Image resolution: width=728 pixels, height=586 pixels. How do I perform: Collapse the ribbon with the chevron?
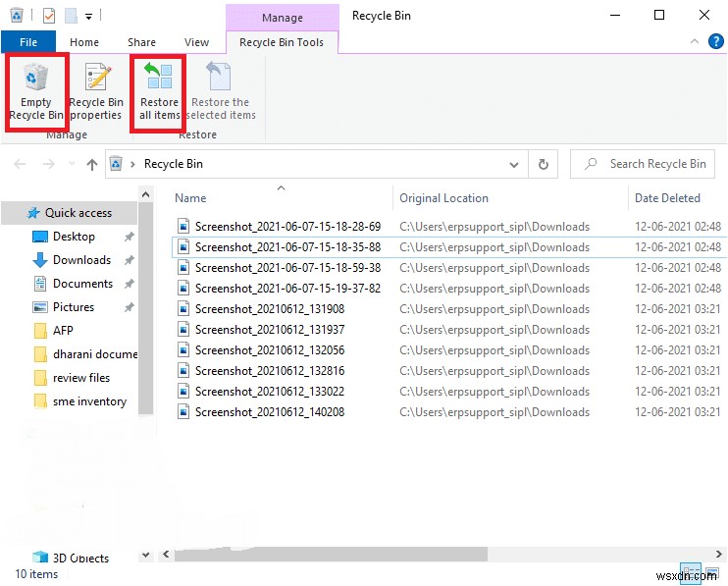[x=694, y=41]
